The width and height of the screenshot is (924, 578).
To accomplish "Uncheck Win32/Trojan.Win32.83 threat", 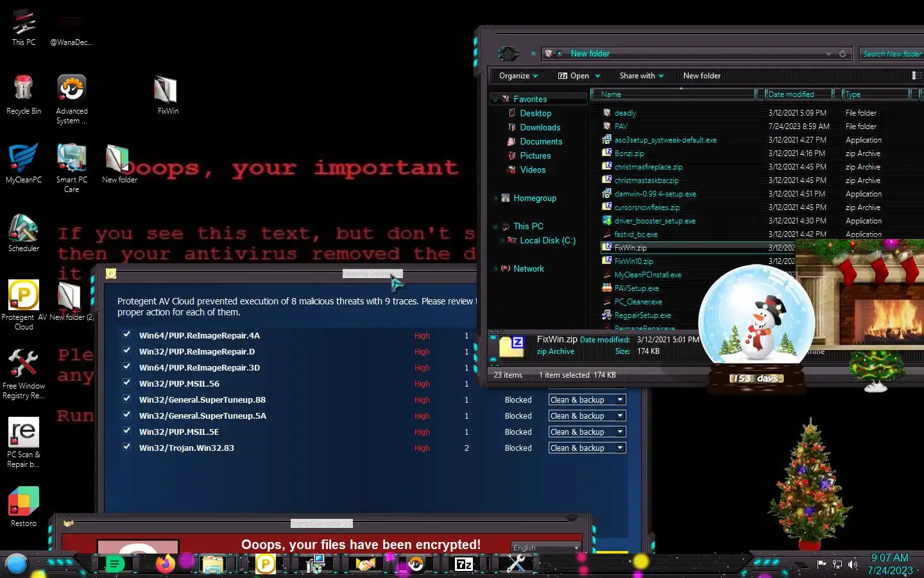I will [x=126, y=447].
